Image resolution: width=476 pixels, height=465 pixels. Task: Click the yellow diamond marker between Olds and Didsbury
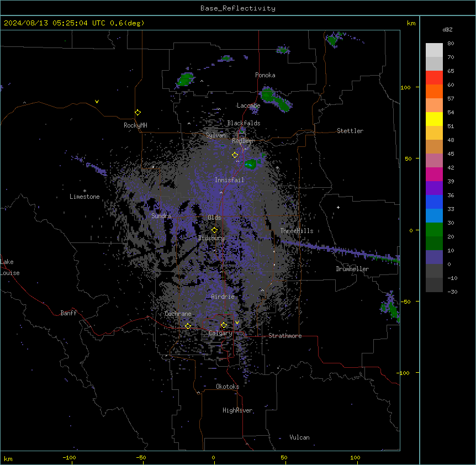214,230
